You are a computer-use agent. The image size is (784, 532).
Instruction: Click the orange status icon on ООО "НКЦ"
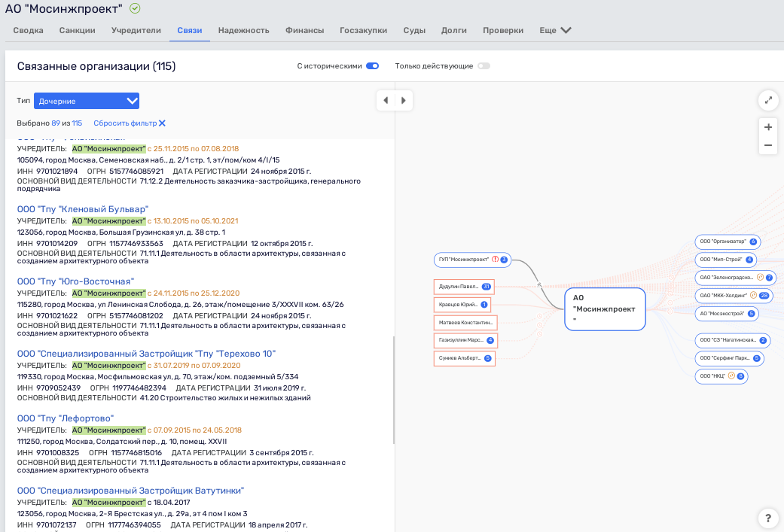731,375
